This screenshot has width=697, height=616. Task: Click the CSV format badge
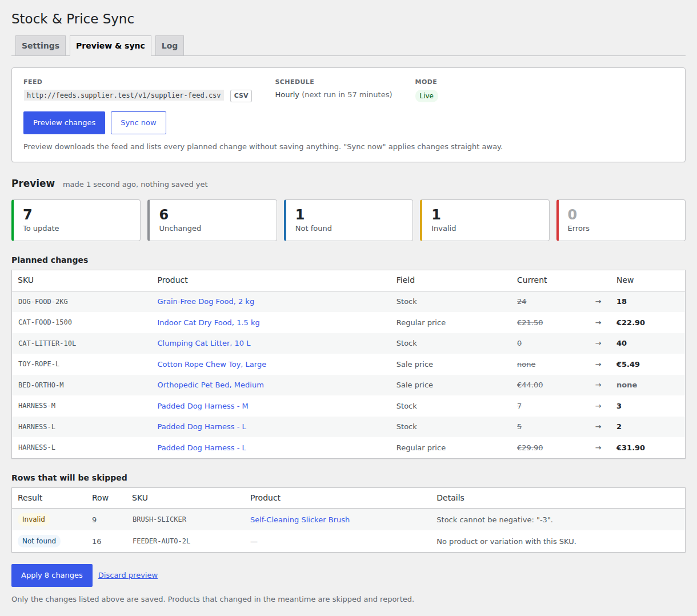(241, 95)
